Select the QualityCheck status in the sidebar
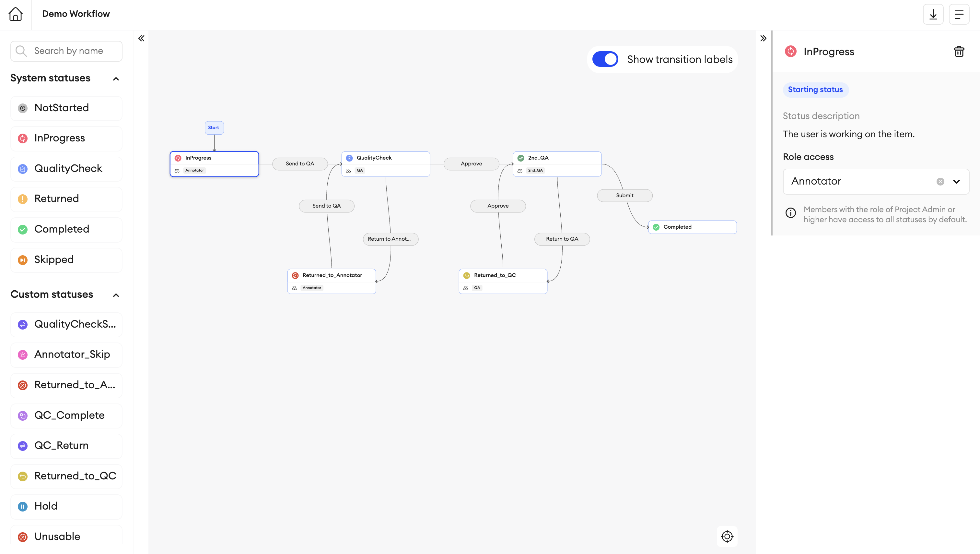Screen dimensions: 980x554 [x=66, y=168]
